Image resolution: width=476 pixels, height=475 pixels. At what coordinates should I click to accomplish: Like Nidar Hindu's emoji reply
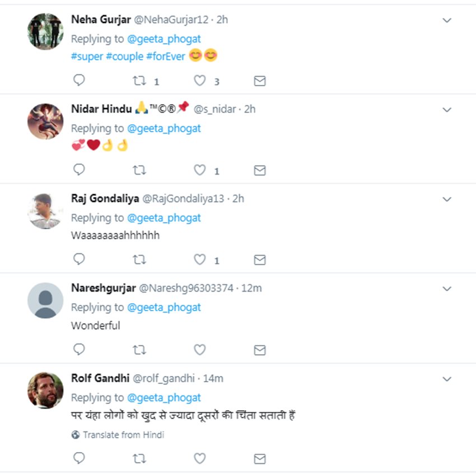pyautogui.click(x=200, y=170)
